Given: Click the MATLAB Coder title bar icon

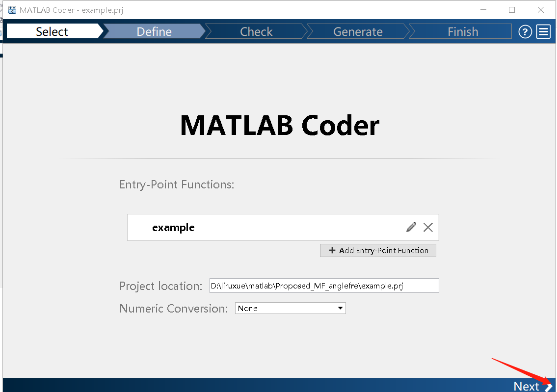Looking at the screenshot, I should (x=12, y=10).
